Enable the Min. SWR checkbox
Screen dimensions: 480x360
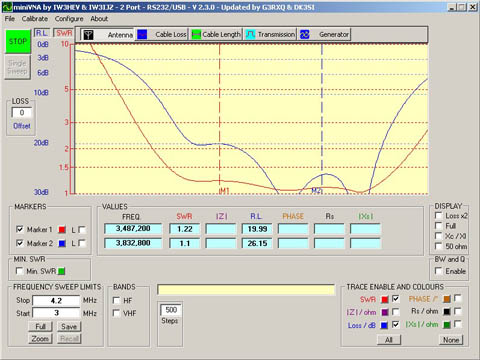click(x=19, y=271)
